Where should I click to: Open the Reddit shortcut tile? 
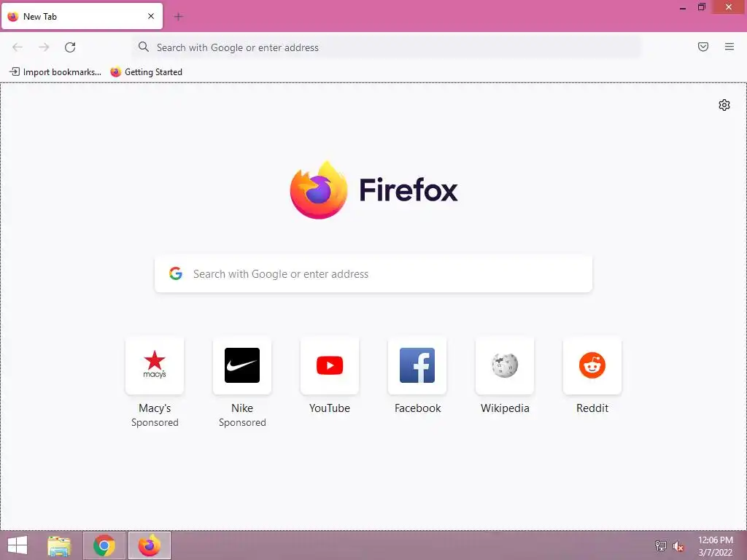(592, 365)
